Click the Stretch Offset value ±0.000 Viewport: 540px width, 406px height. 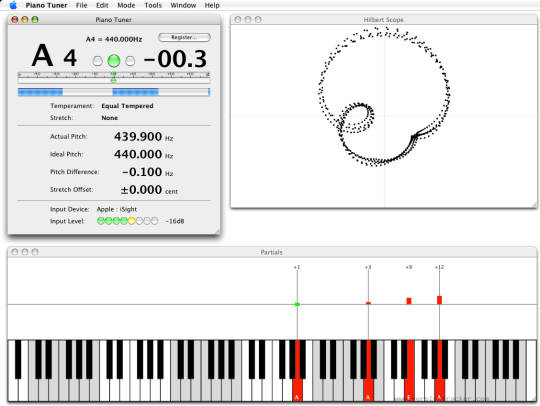tap(141, 190)
